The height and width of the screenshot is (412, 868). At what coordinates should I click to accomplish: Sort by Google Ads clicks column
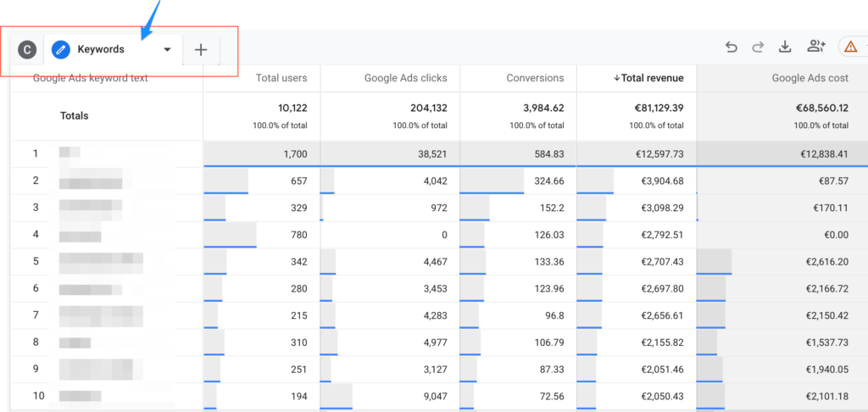click(x=406, y=78)
